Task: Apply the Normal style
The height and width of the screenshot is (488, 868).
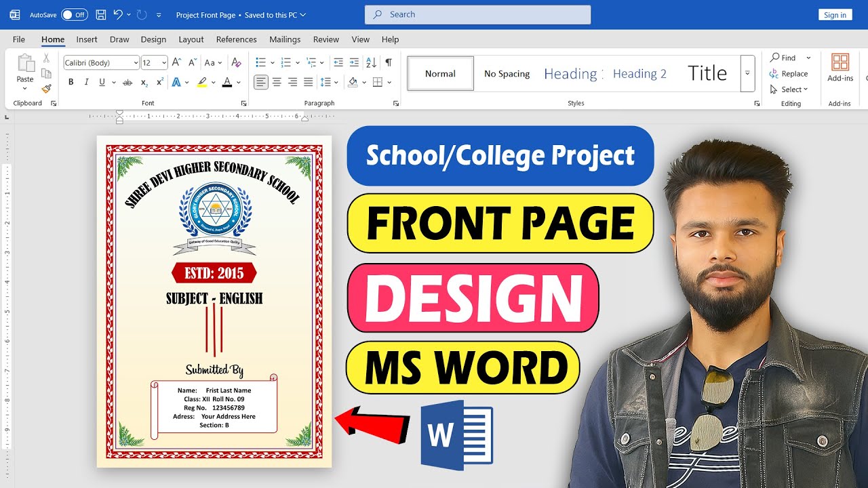Action: click(440, 73)
